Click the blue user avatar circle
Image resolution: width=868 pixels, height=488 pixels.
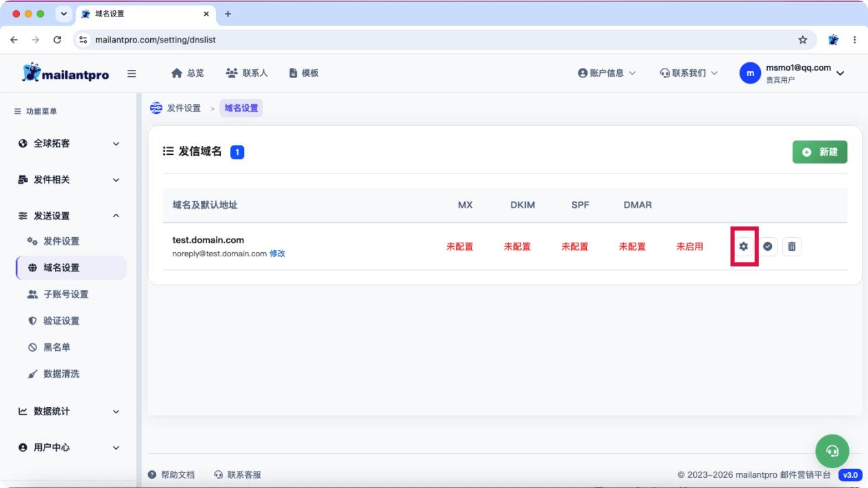click(750, 73)
